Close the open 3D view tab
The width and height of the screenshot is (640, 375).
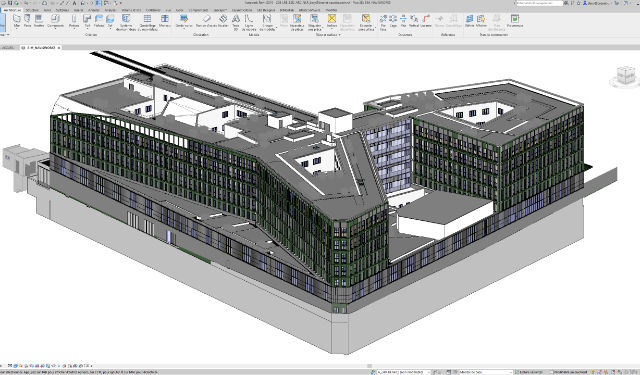coord(59,47)
